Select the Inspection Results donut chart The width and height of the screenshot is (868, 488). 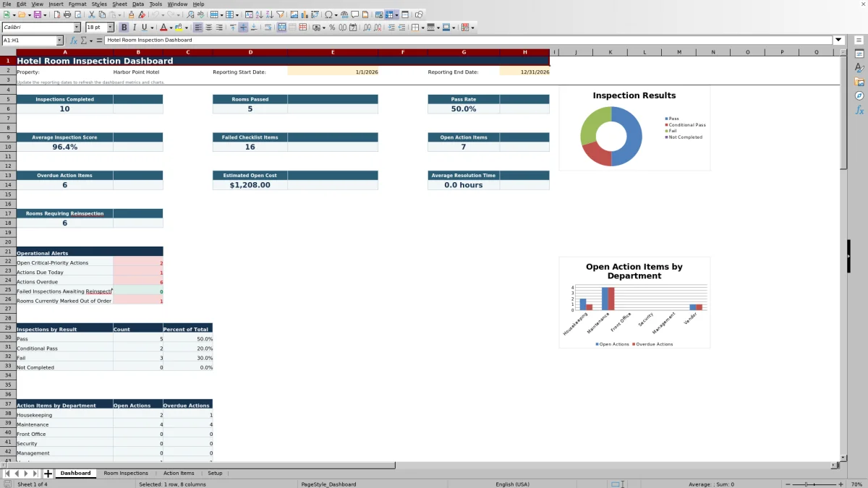pos(634,128)
